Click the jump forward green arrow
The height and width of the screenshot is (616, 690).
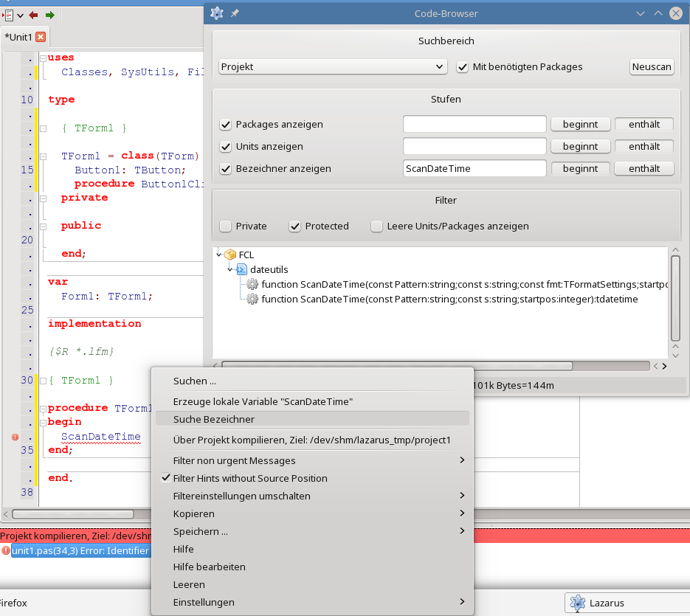(49, 15)
